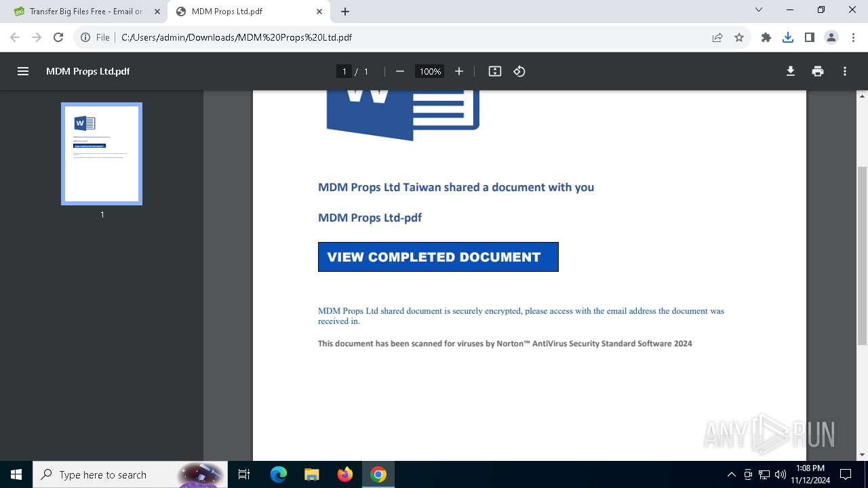Image resolution: width=868 pixels, height=488 pixels.
Task: Open the Windows Start menu
Action: (x=16, y=474)
